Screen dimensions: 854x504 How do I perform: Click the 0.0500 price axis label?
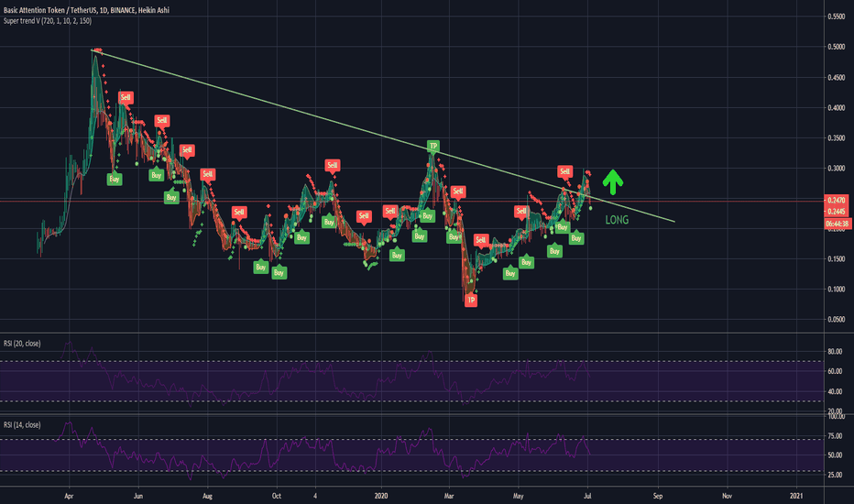tap(836, 319)
